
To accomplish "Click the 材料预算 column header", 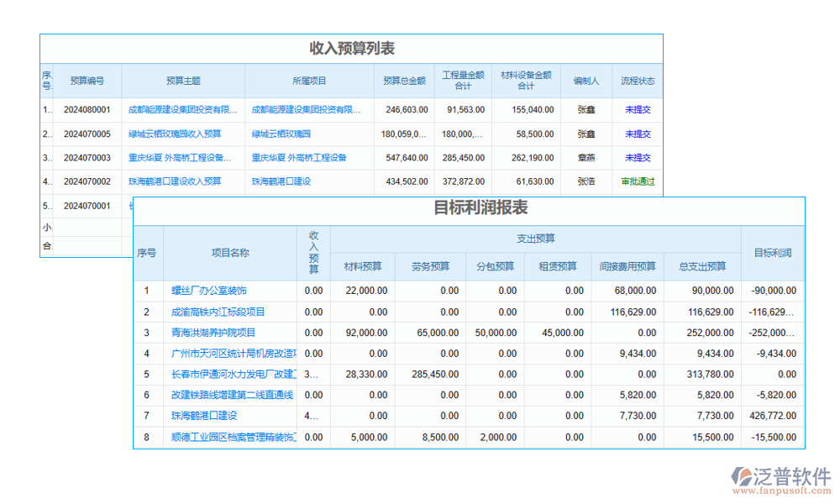I will [x=363, y=267].
